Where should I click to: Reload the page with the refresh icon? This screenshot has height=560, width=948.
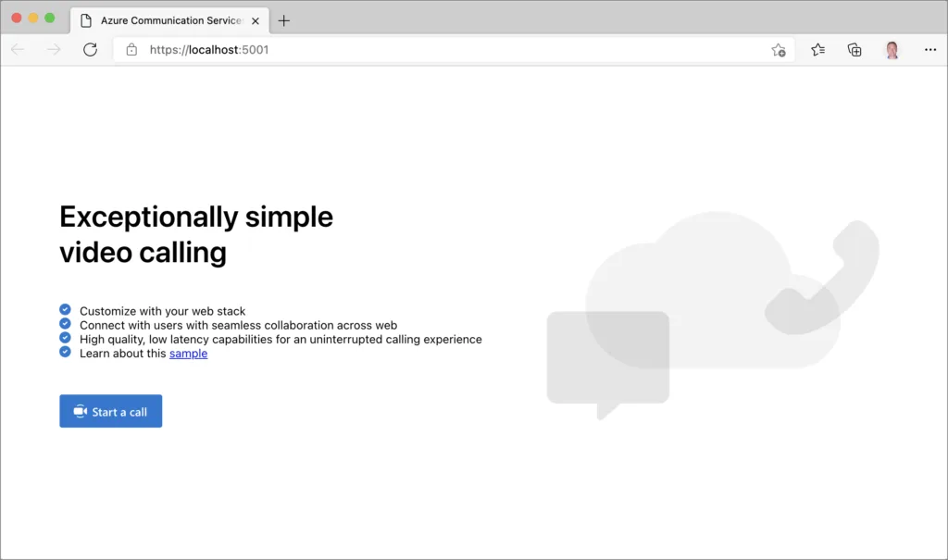[90, 50]
